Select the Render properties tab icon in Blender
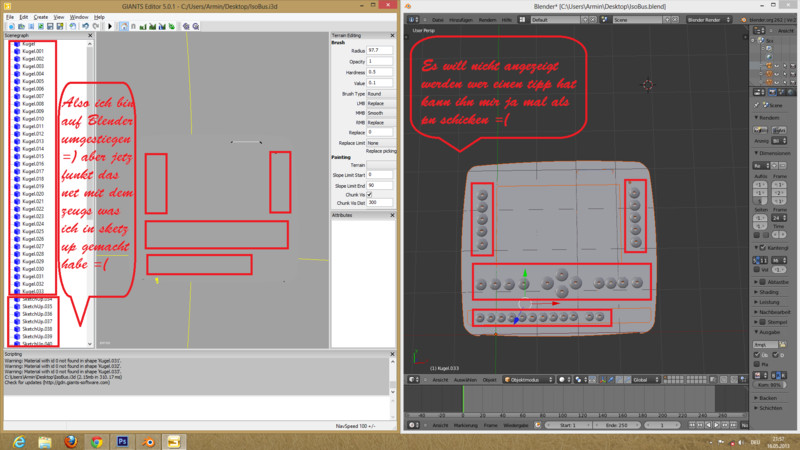The width and height of the screenshot is (800, 450). pos(772,92)
